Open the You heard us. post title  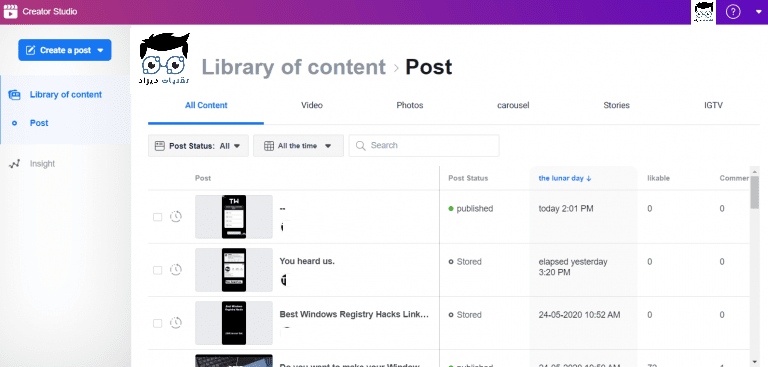(x=307, y=261)
